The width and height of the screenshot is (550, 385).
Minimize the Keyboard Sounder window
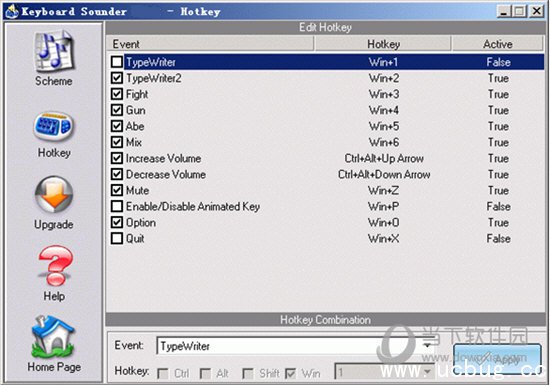(x=504, y=11)
